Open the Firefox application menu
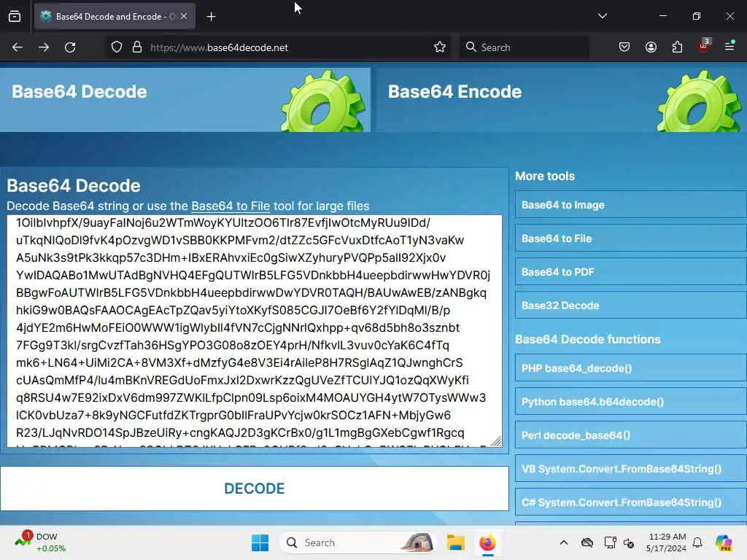Viewport: 747px width, 560px height. (729, 46)
